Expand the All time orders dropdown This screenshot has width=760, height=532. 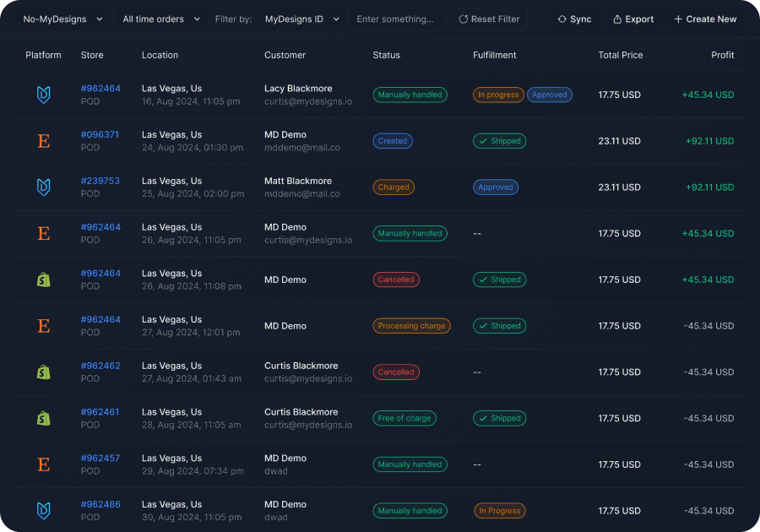point(161,19)
